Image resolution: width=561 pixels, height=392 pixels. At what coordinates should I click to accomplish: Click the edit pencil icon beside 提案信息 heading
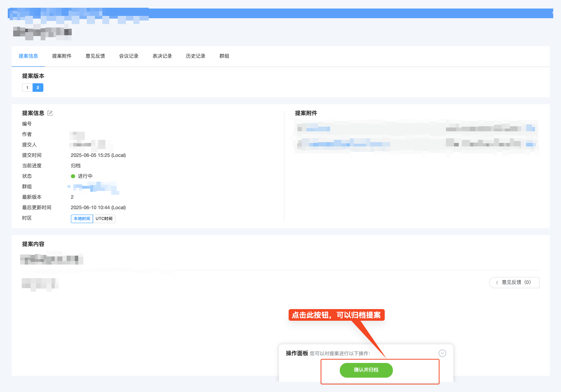tap(50, 113)
